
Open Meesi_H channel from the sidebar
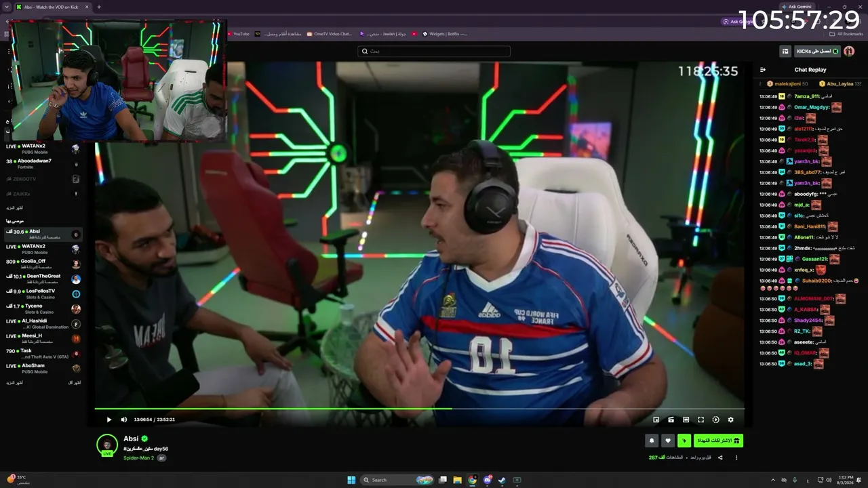coord(42,338)
